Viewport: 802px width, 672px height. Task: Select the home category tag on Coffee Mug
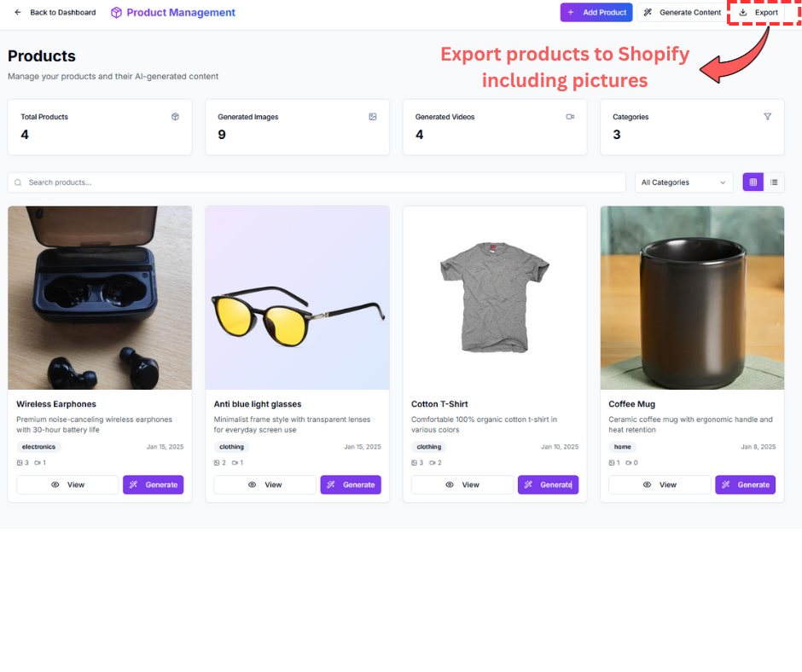[x=622, y=446]
